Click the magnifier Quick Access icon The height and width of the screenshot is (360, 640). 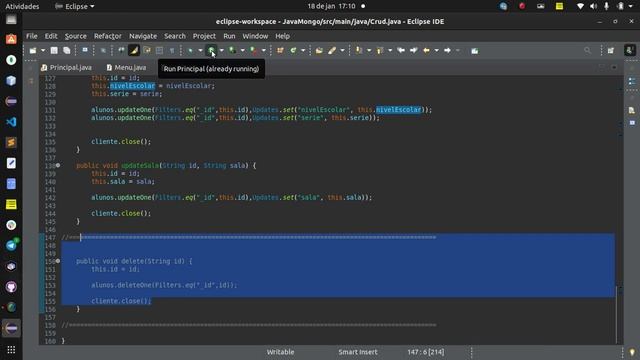coord(587,51)
